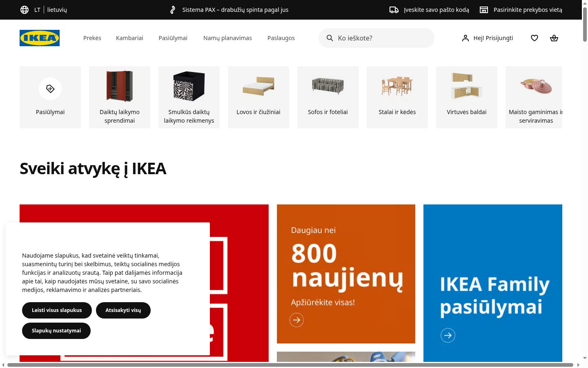Open Slapukų nustatymai settings

tap(56, 331)
